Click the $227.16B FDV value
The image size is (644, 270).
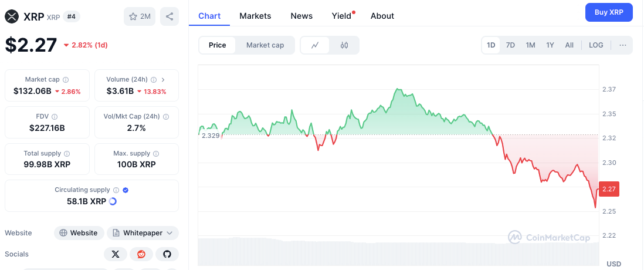(48, 128)
